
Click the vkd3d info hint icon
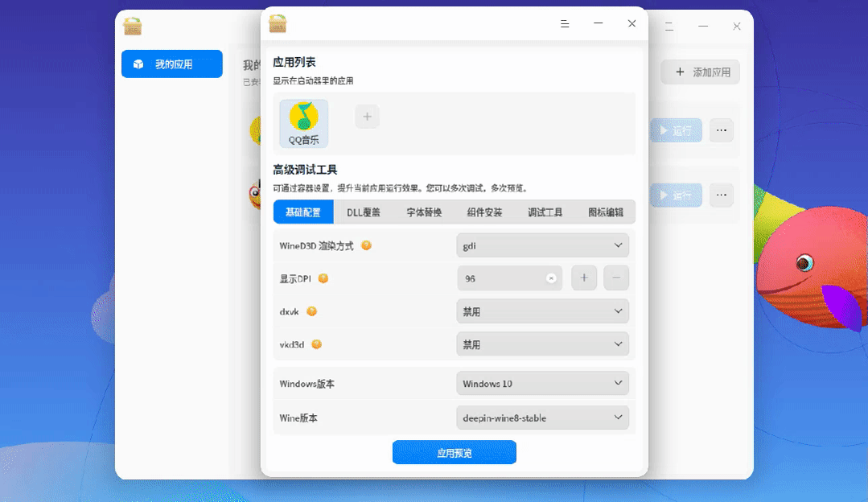[317, 344]
